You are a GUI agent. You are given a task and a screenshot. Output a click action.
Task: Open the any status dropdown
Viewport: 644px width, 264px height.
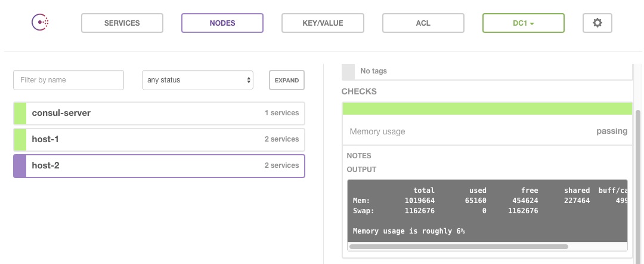tap(197, 80)
